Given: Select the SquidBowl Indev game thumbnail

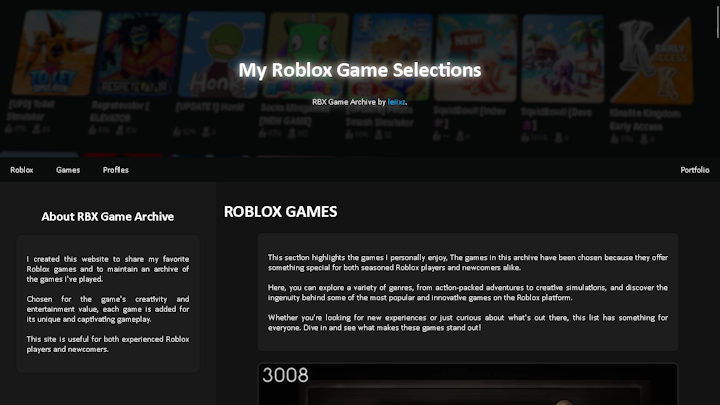Looking at the screenshot, I should 476,58.
